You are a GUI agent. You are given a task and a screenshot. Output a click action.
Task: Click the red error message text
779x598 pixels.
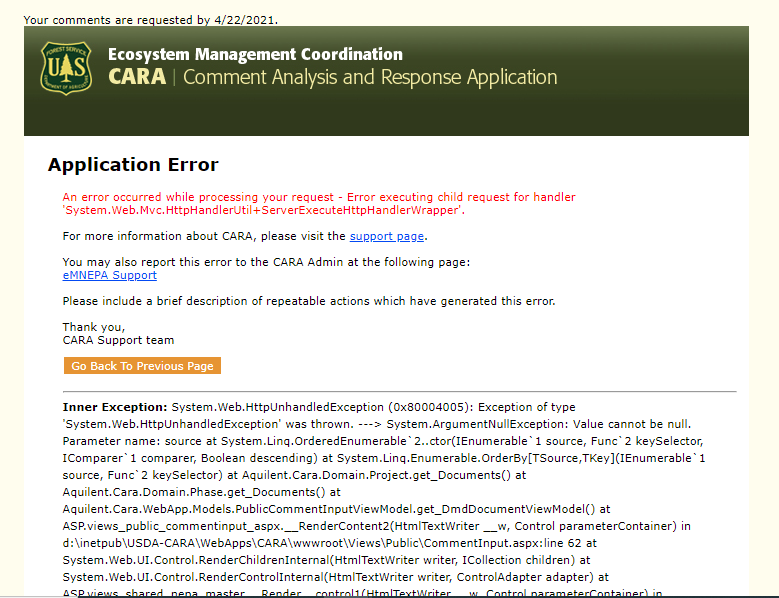[319, 204]
